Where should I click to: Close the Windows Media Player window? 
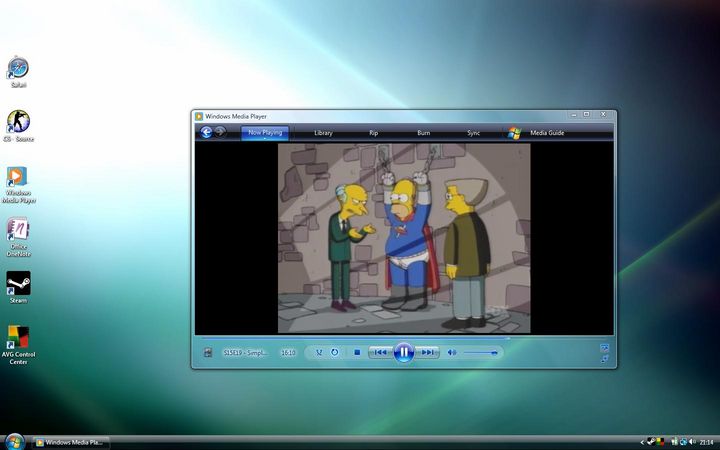pyautogui.click(x=603, y=114)
